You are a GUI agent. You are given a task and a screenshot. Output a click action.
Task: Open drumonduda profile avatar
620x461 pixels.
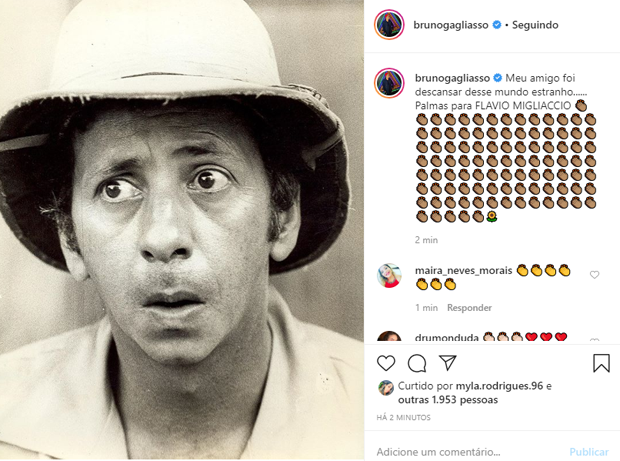coord(389,339)
